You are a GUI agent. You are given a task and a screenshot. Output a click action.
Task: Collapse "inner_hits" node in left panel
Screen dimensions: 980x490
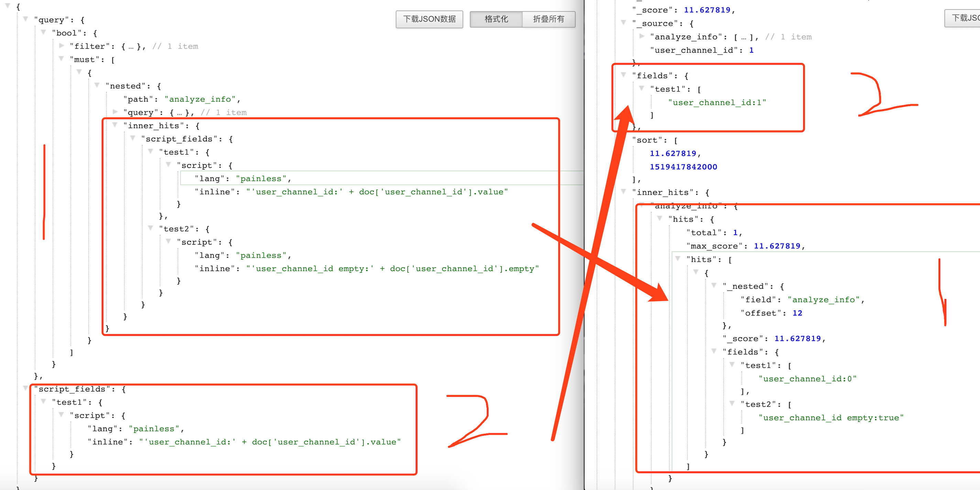pyautogui.click(x=115, y=125)
